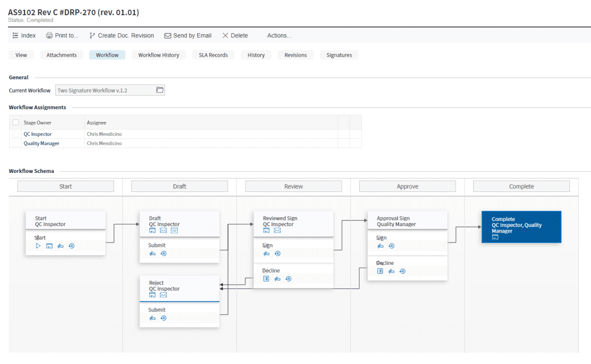Switch to the Workflow History tab
591x364 pixels.
pos(158,54)
